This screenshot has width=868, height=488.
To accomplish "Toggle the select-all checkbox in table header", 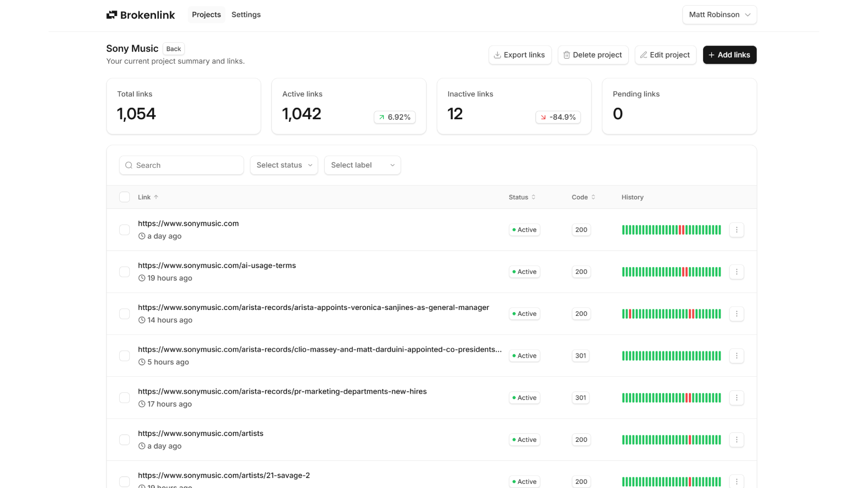I will pyautogui.click(x=124, y=197).
